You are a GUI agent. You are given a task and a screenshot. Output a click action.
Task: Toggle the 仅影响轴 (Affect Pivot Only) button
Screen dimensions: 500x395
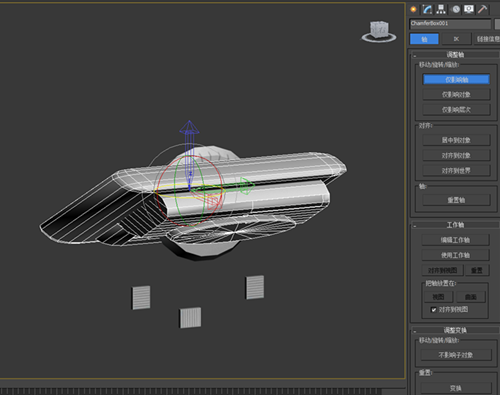coord(456,79)
